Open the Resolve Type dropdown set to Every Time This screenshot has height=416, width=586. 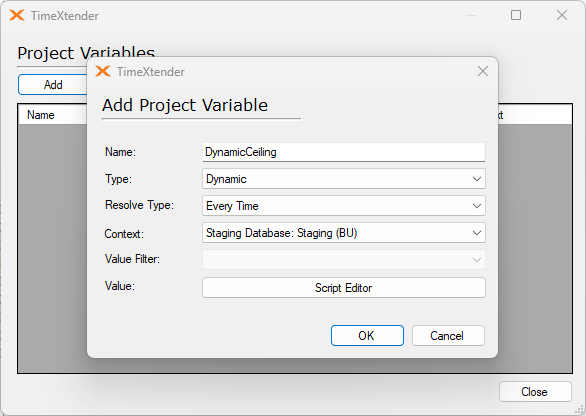343,206
